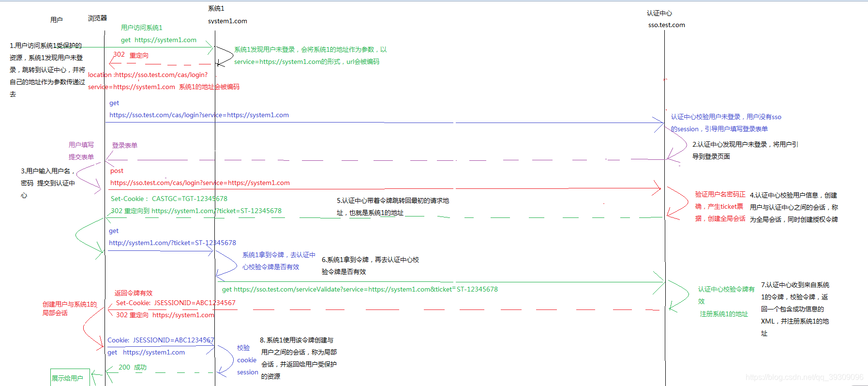The height and width of the screenshot is (386, 868).
Task: Click the red 'post' method label
Action: [x=117, y=170]
